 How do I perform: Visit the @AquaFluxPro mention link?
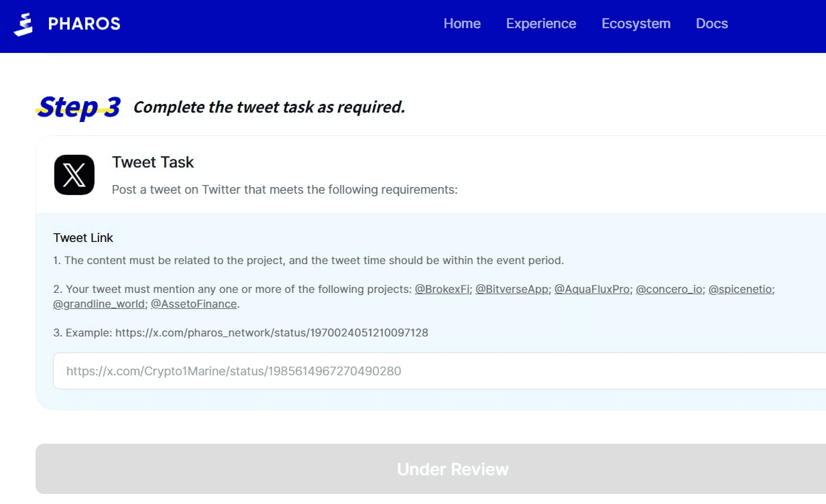592,290
